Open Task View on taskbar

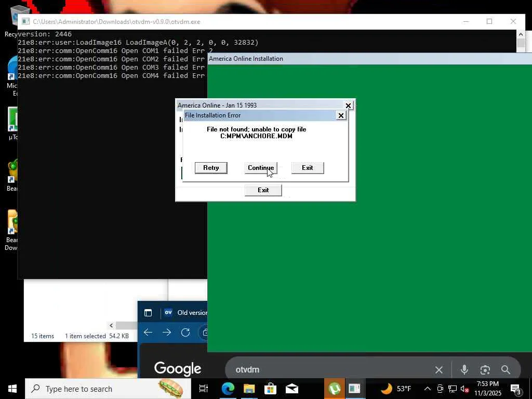click(203, 389)
